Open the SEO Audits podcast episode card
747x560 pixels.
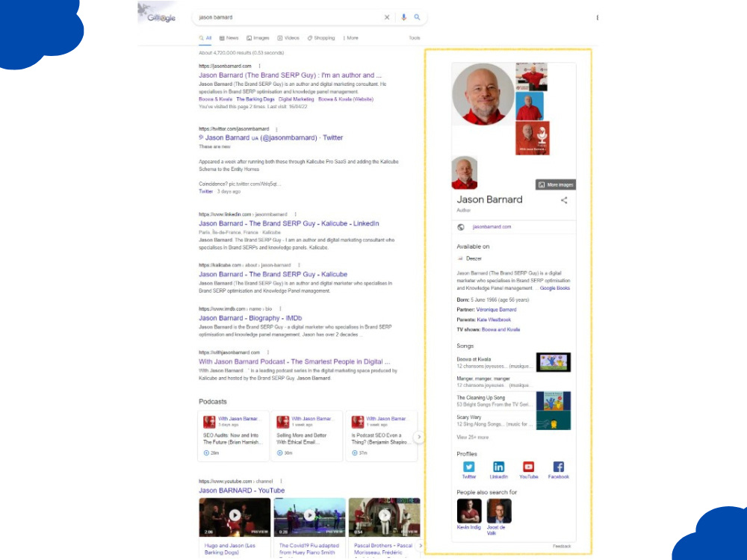[233, 436]
